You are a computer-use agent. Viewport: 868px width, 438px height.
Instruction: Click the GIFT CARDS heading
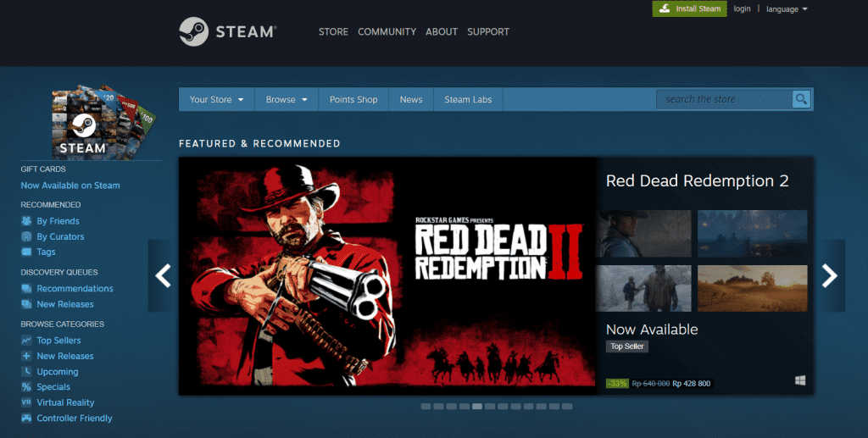pyautogui.click(x=43, y=169)
